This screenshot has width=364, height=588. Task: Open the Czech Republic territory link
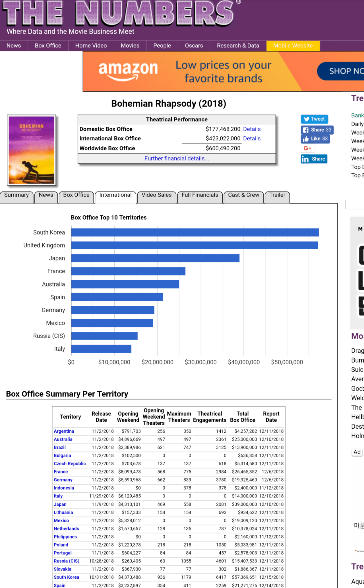(x=70, y=464)
